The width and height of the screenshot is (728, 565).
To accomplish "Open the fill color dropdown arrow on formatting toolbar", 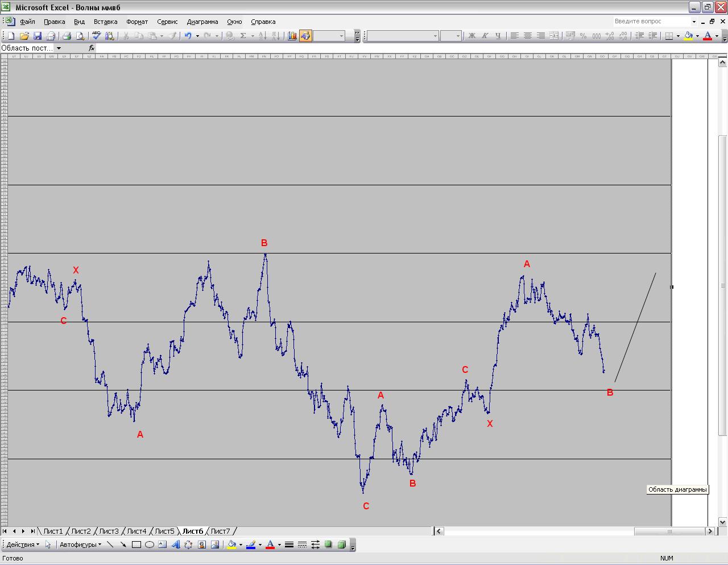I will point(697,36).
